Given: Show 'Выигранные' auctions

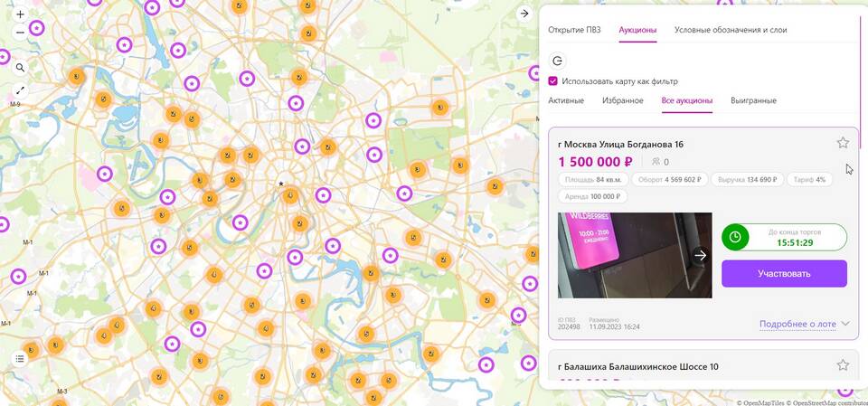Looking at the screenshot, I should tap(753, 100).
